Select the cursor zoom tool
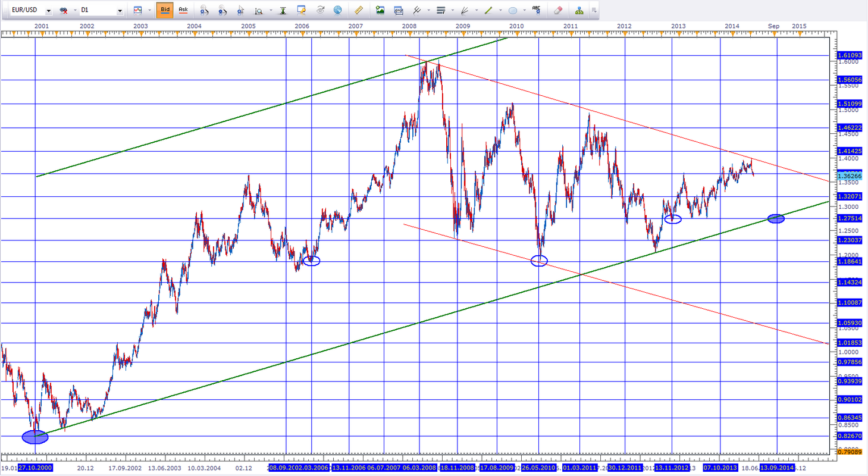Image resolution: width=868 pixels, height=476 pixels. pyautogui.click(x=241, y=10)
